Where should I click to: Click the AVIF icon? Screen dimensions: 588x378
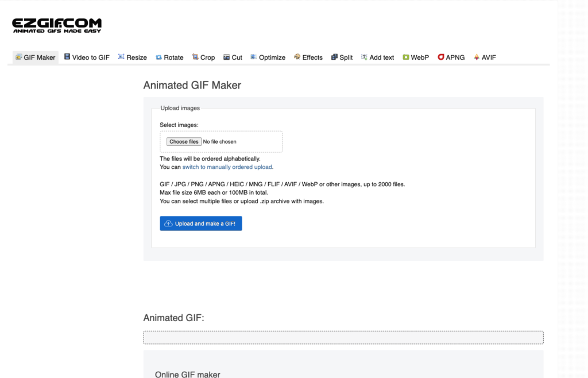click(x=477, y=57)
